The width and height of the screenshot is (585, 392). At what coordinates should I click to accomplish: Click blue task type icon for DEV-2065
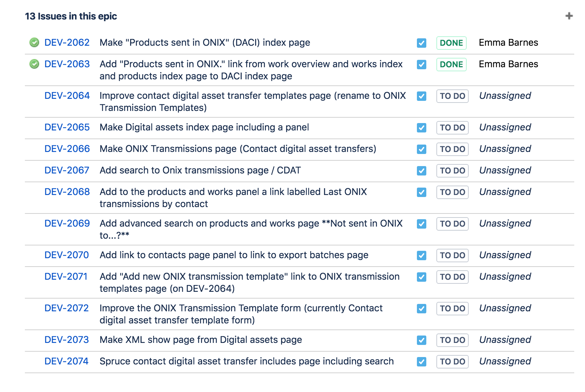[x=421, y=128]
